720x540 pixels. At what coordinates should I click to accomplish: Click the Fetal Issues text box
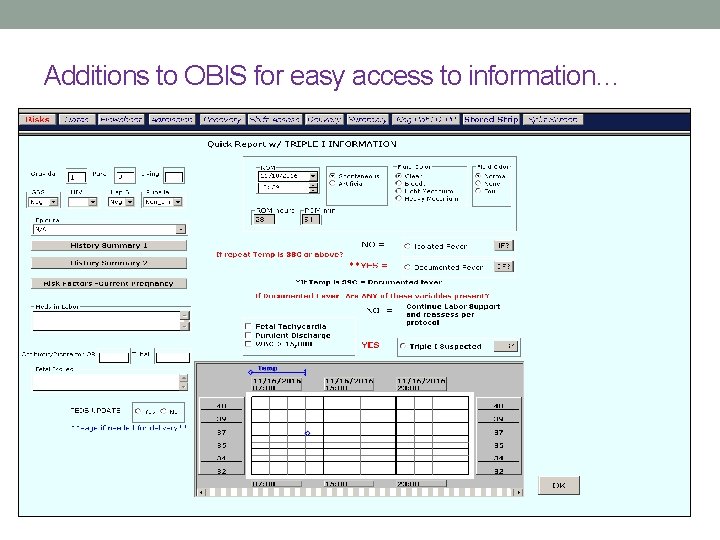[x=106, y=382]
